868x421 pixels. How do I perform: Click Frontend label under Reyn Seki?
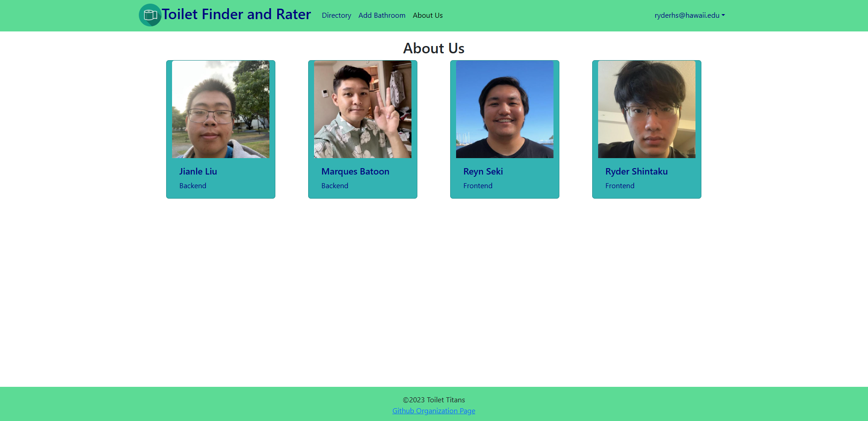click(477, 186)
